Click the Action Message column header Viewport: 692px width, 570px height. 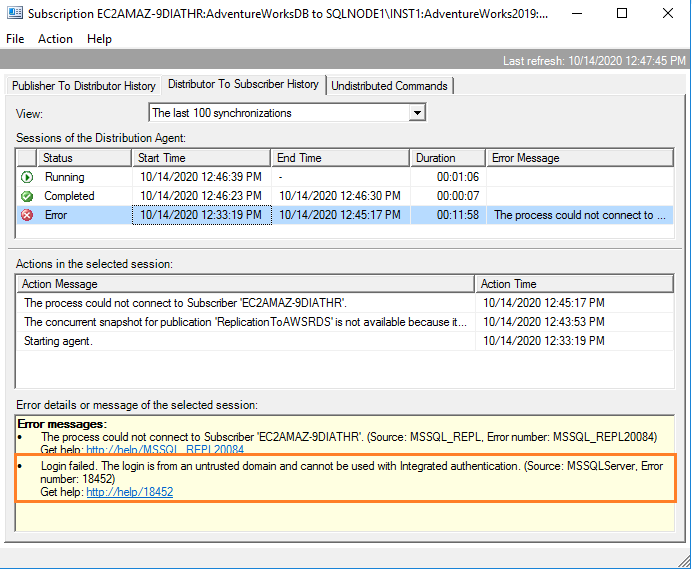(246, 284)
